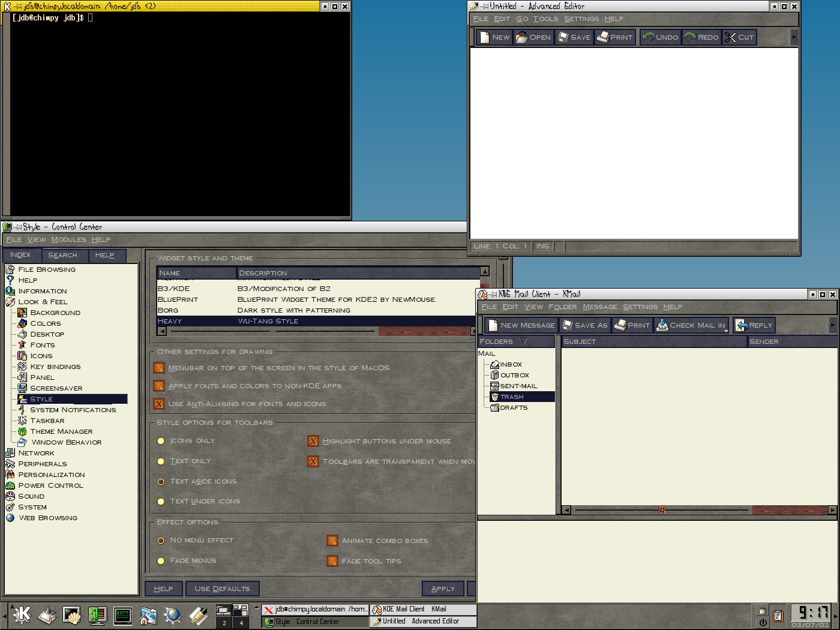Viewport: 840px width, 630px height.
Task: Select Fade menus radio button
Action: coord(161,561)
